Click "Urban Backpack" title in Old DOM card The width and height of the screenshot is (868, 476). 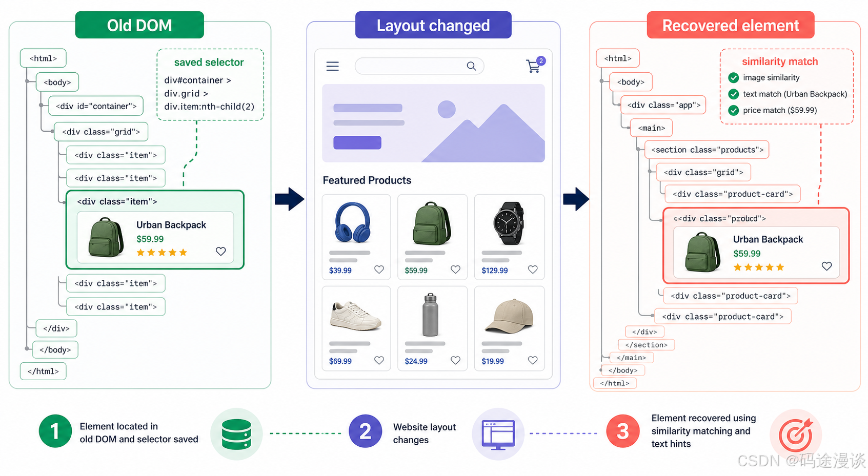pos(171,225)
